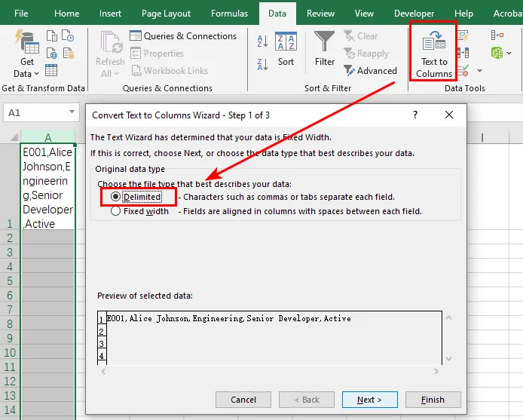This screenshot has height=420, width=523.
Task: Open the Sort dialog
Action: pos(286,49)
